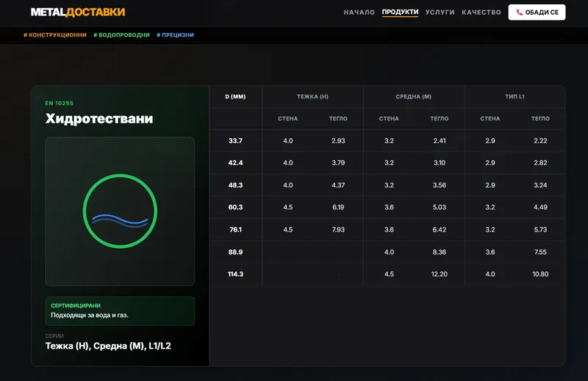The height and width of the screenshot is (381, 588).
Task: Click ТЕГЛО subheader under ТИП L1
Action: click(540, 118)
